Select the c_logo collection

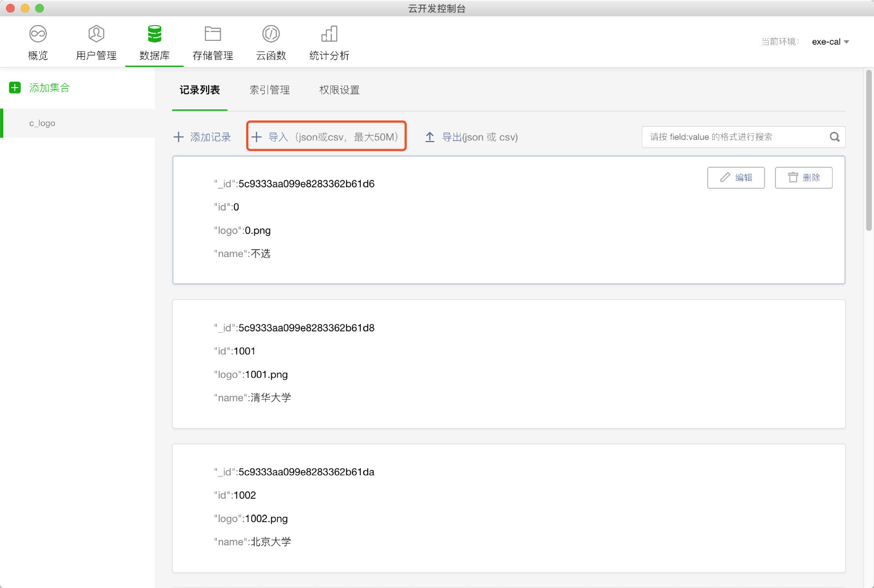(78, 123)
